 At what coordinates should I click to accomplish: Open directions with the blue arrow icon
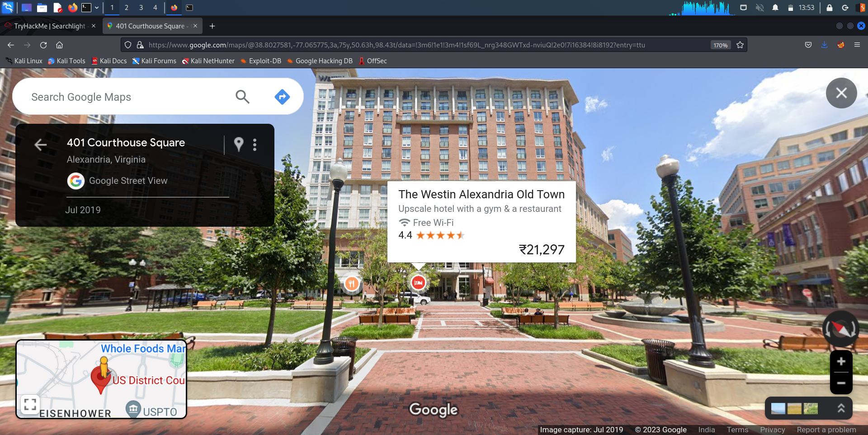coord(282,97)
